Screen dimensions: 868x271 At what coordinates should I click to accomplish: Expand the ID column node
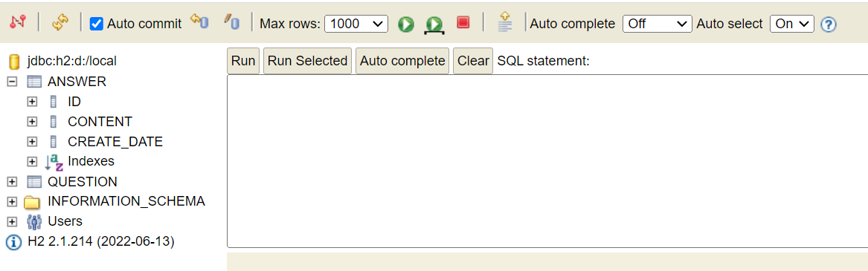(32, 102)
